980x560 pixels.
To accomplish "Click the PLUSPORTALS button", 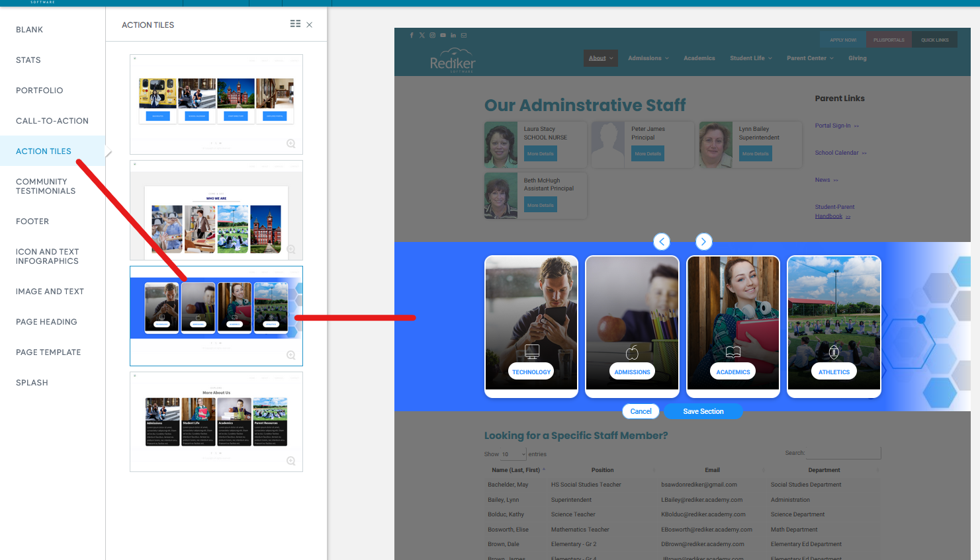I will point(889,40).
